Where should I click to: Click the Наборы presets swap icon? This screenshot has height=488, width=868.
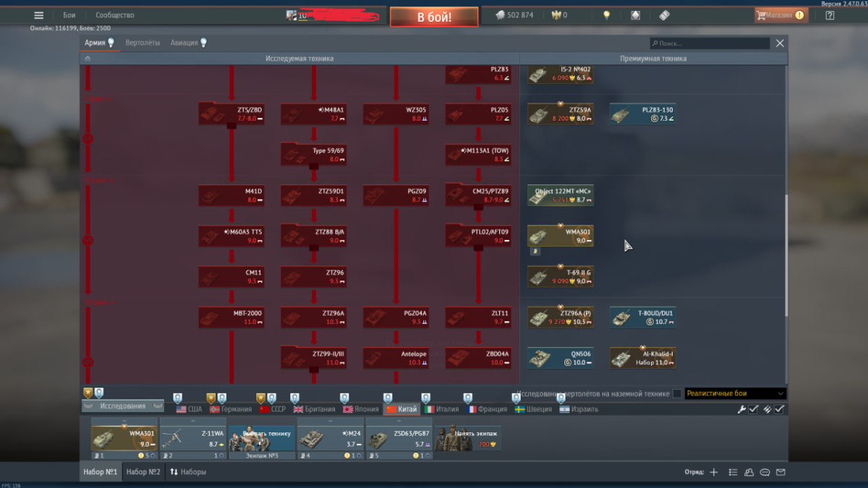pos(174,472)
